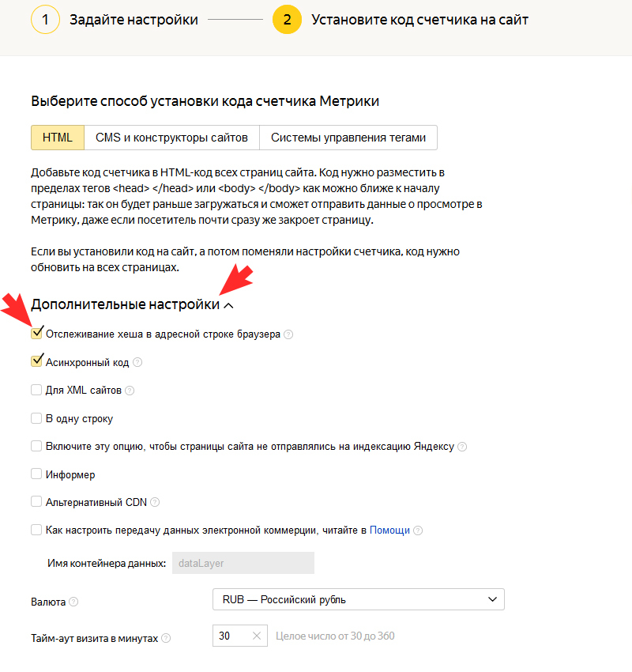Click help icon next to hash tracking option

point(288,334)
